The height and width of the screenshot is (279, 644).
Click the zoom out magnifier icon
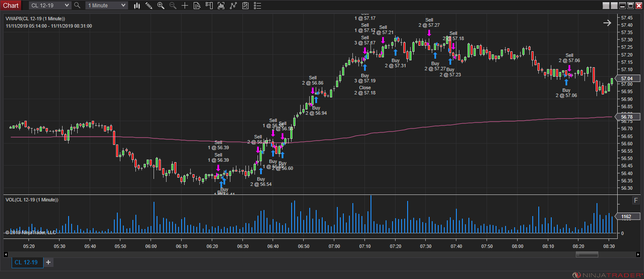click(x=173, y=6)
